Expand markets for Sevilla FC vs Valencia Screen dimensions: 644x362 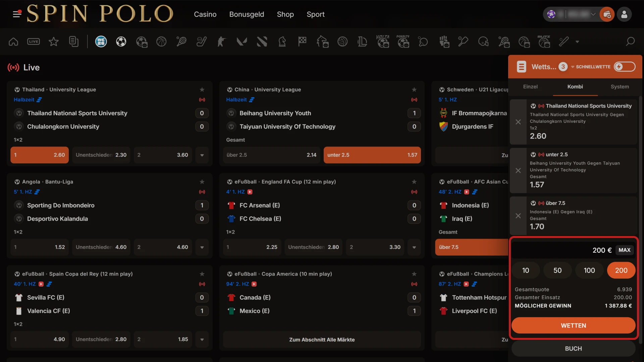(x=202, y=339)
